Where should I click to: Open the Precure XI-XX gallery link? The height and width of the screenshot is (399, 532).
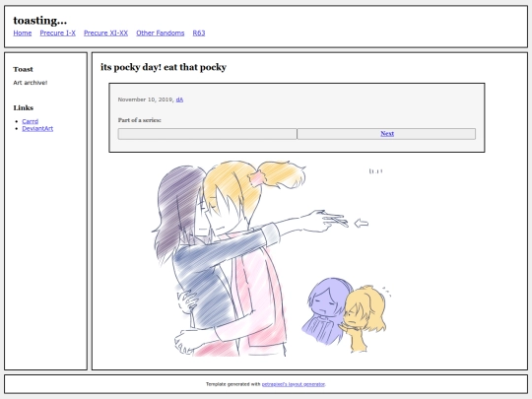pos(105,33)
